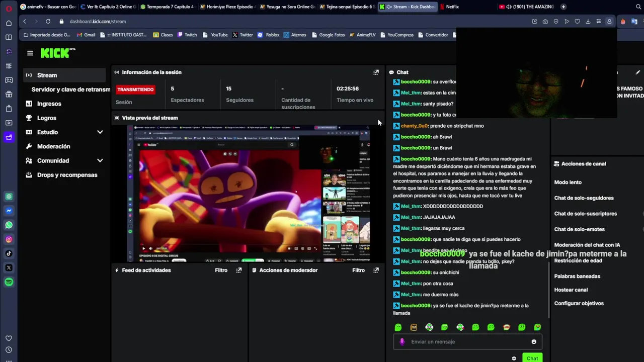Image resolution: width=644 pixels, height=362 pixels.
Task: Insert the headphones emote in chat
Action: click(x=429, y=327)
